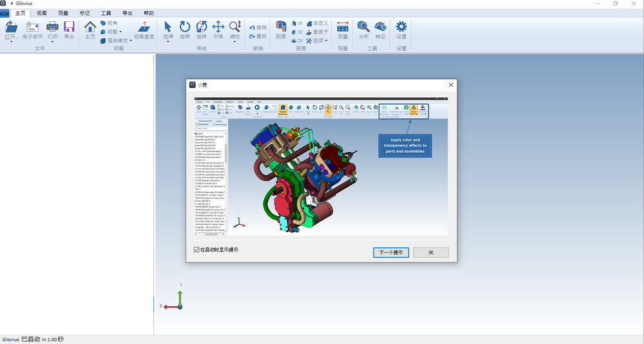This screenshot has height=344, width=644.
Task: Click the 关 close button in dialog
Action: tap(431, 253)
